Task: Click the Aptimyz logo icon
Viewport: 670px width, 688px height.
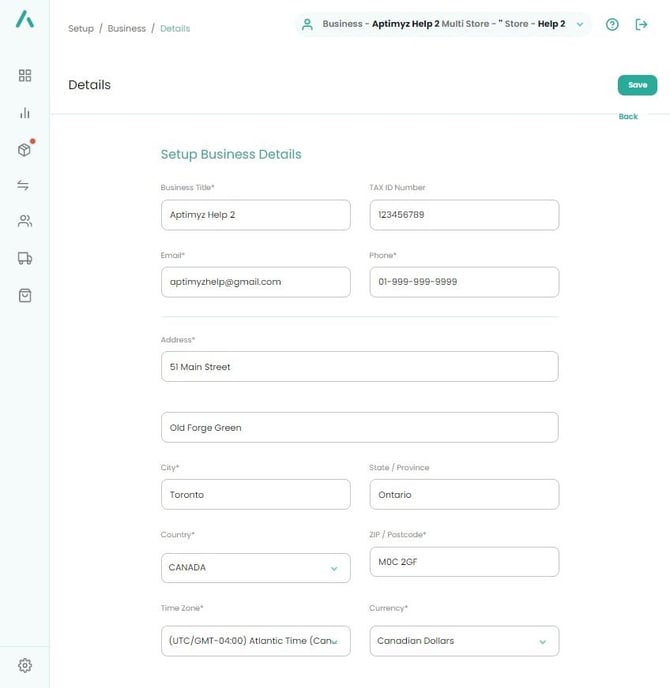Action: (x=24, y=19)
